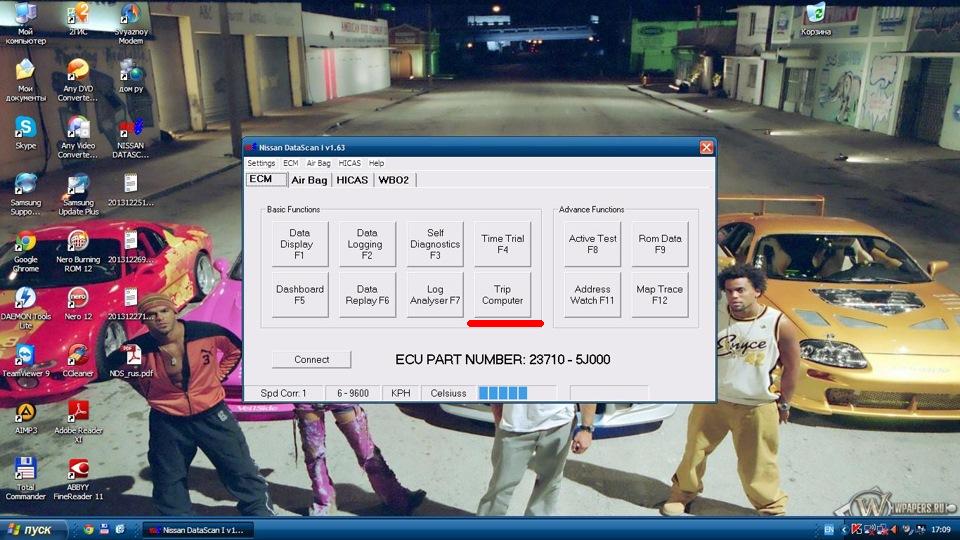The image size is (960, 540).
Task: Select the дом ру desktop icon
Action: [130, 76]
